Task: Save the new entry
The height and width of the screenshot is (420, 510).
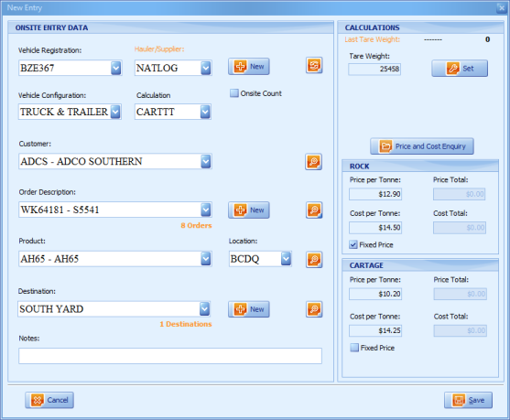Action: tap(468, 400)
